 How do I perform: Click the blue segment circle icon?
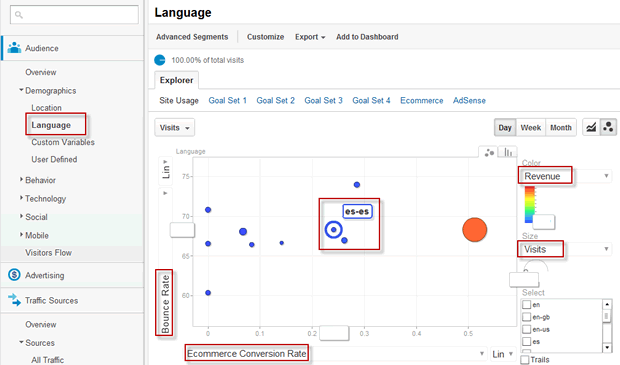pyautogui.click(x=160, y=60)
